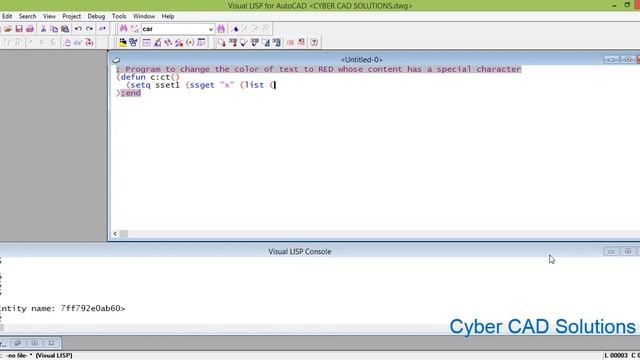The image size is (640, 360).
Task: Open the Trace window icon
Action: click(x=168, y=42)
